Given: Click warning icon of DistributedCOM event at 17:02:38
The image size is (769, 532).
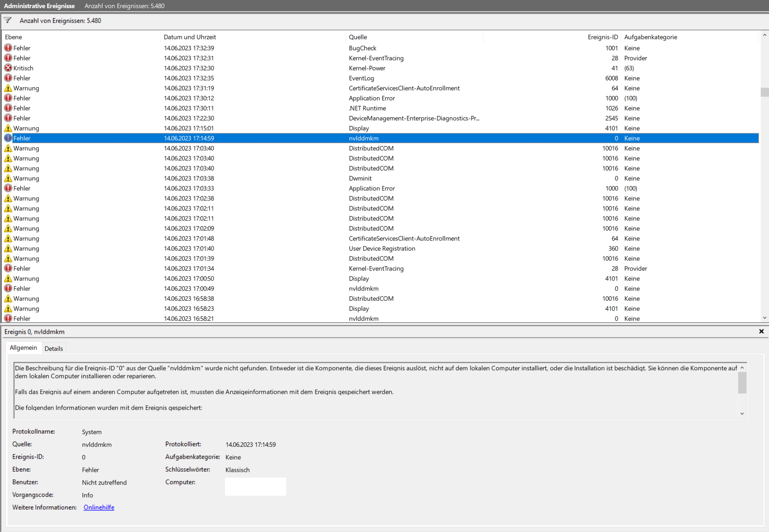Looking at the screenshot, I should click(x=8, y=198).
